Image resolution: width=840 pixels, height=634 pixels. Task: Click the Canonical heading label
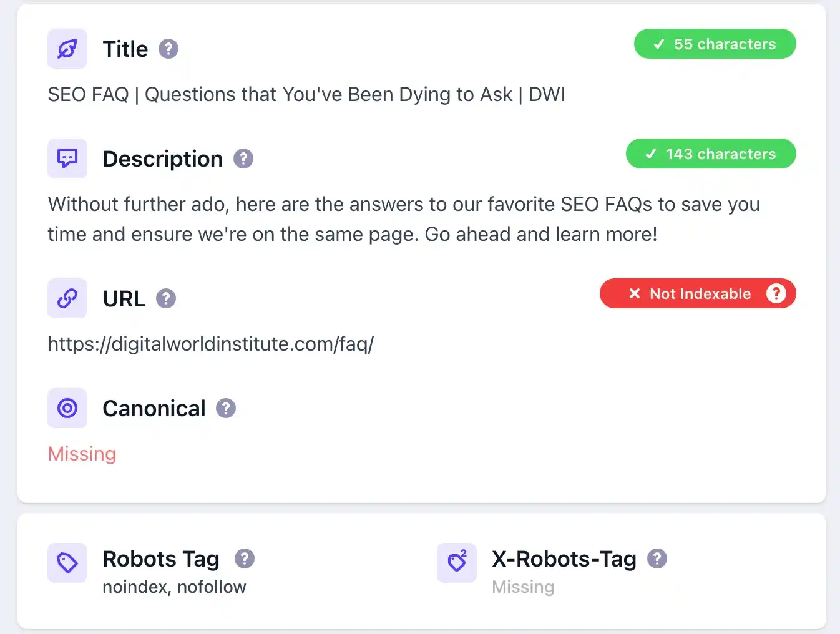(x=154, y=408)
